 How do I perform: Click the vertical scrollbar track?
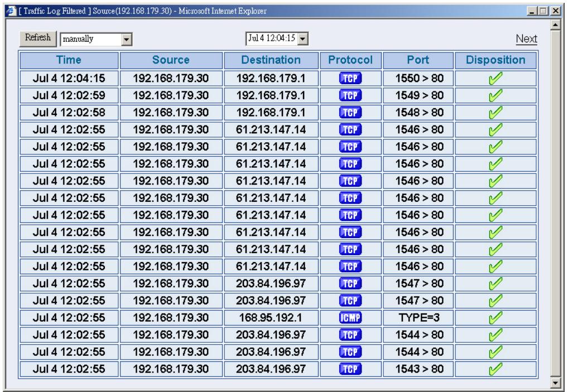[x=555, y=204]
